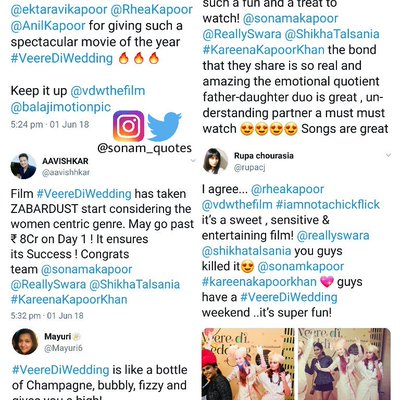
Task: View right Veere Di Wedding photo
Action: [344, 364]
